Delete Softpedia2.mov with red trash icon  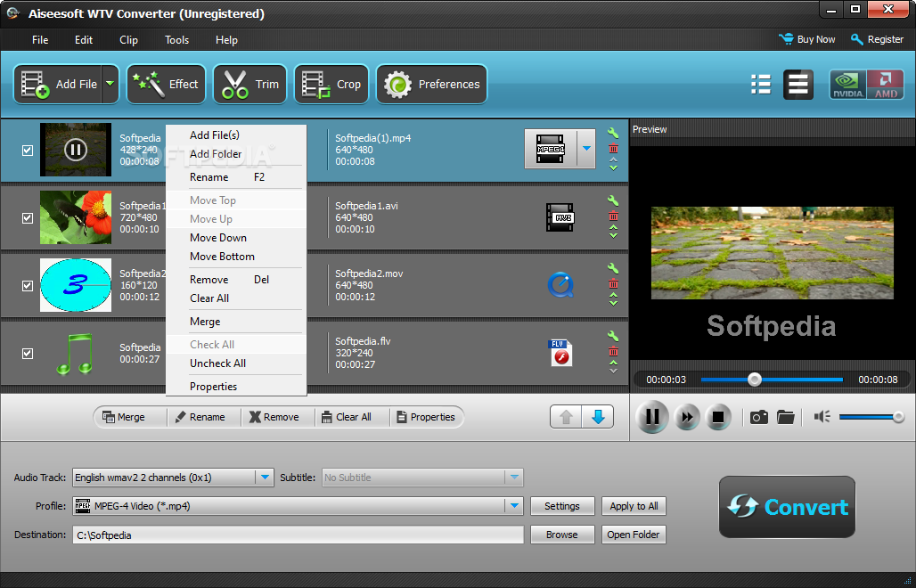coord(613,284)
